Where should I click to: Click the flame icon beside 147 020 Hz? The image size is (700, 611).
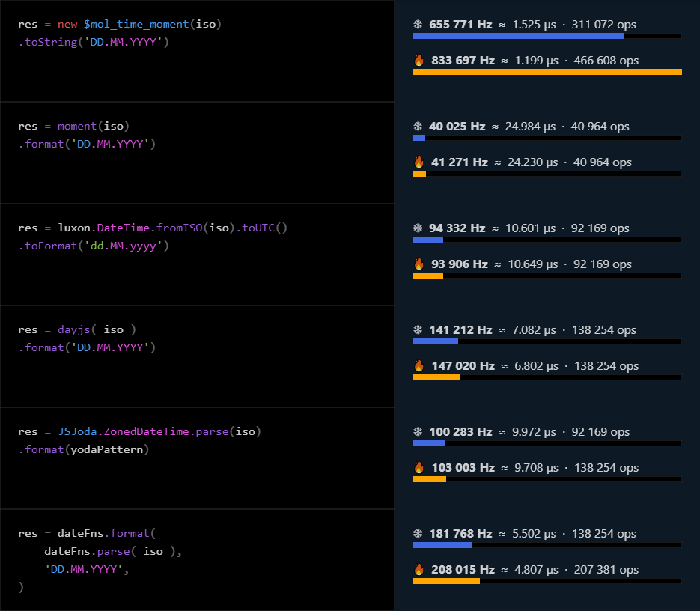[419, 366]
